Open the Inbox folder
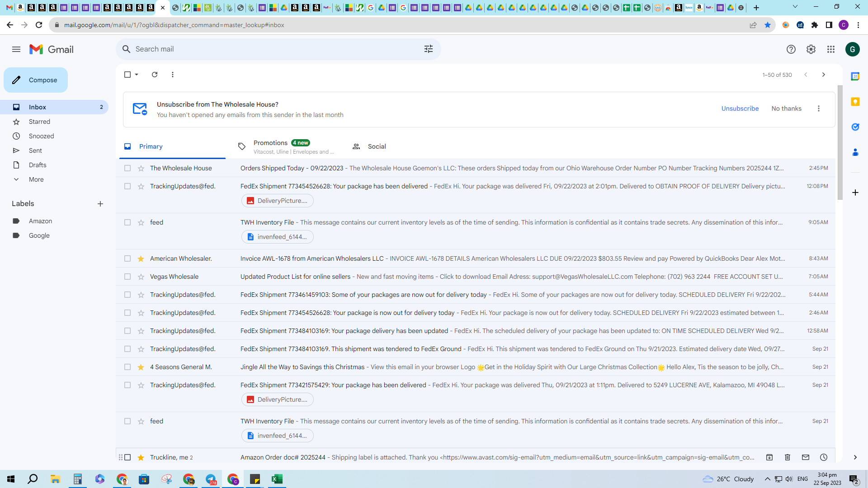Screen dimensions: 868x488 pyautogui.click(x=54, y=107)
